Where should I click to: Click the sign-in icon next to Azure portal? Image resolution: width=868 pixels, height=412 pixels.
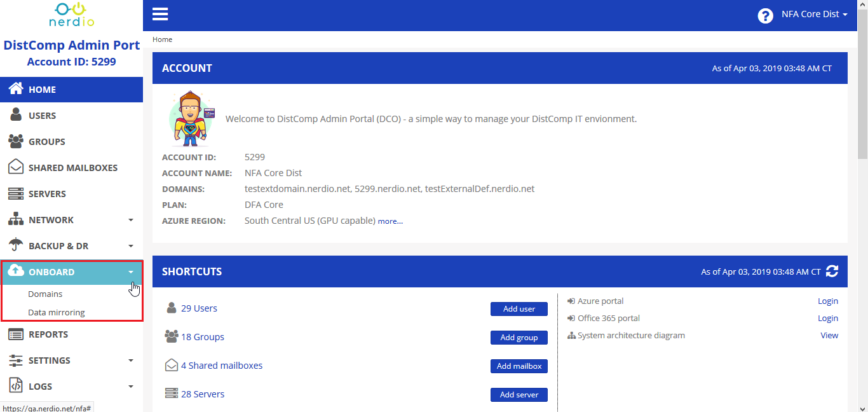tap(571, 301)
